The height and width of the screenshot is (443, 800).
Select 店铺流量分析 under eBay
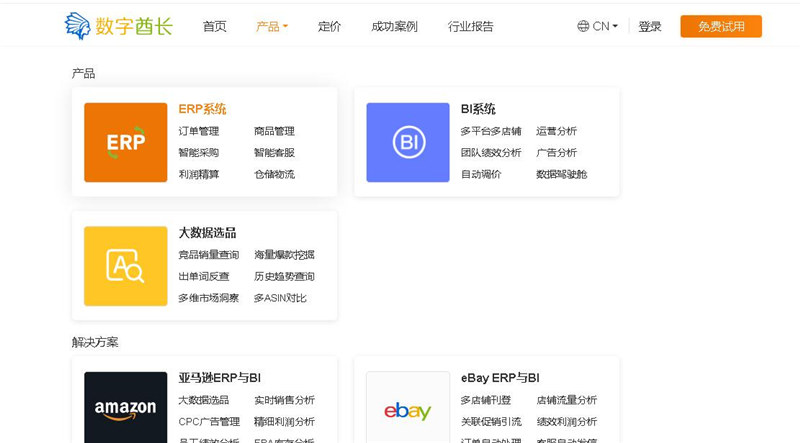(x=567, y=400)
